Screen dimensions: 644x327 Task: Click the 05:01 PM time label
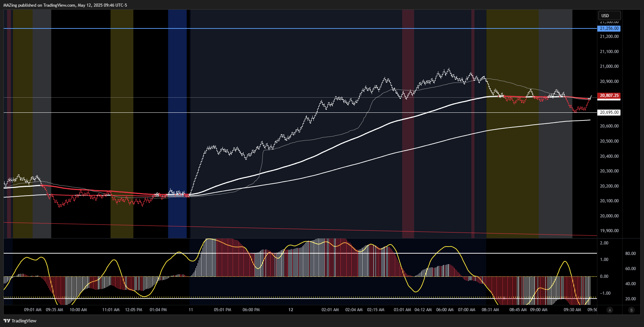(x=223, y=310)
